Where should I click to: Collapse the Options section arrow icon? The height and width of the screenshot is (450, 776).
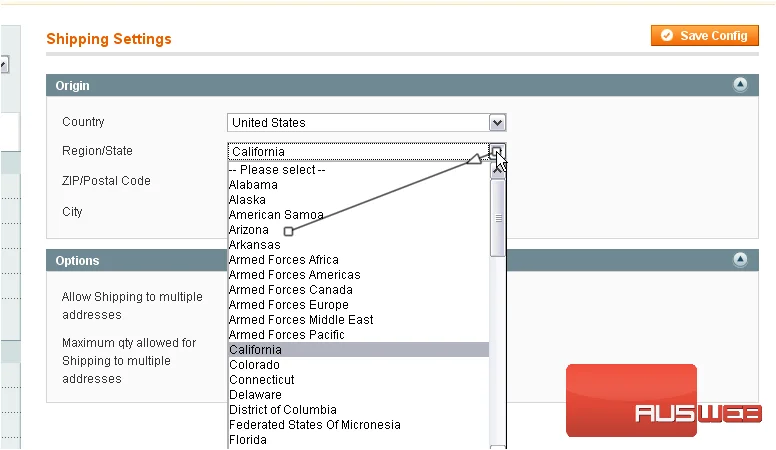[x=740, y=259]
